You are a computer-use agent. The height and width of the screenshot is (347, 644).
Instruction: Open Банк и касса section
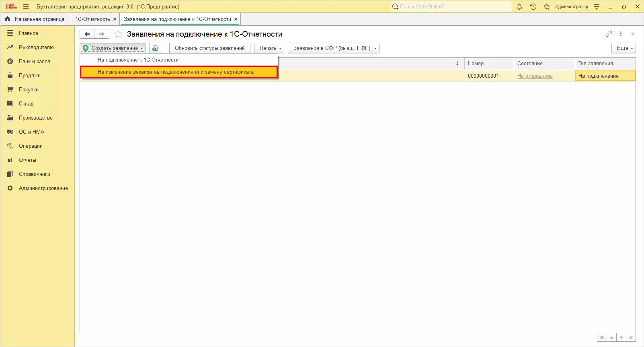pyautogui.click(x=37, y=62)
